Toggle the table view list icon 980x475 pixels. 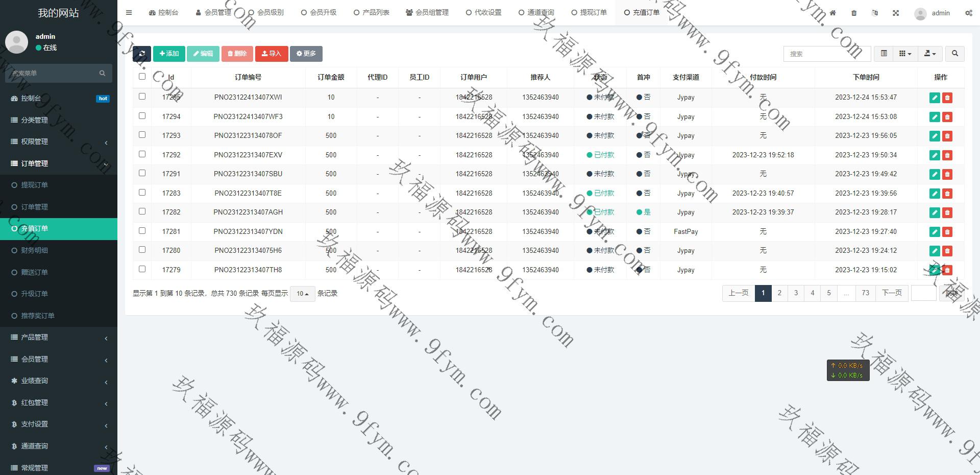click(884, 54)
